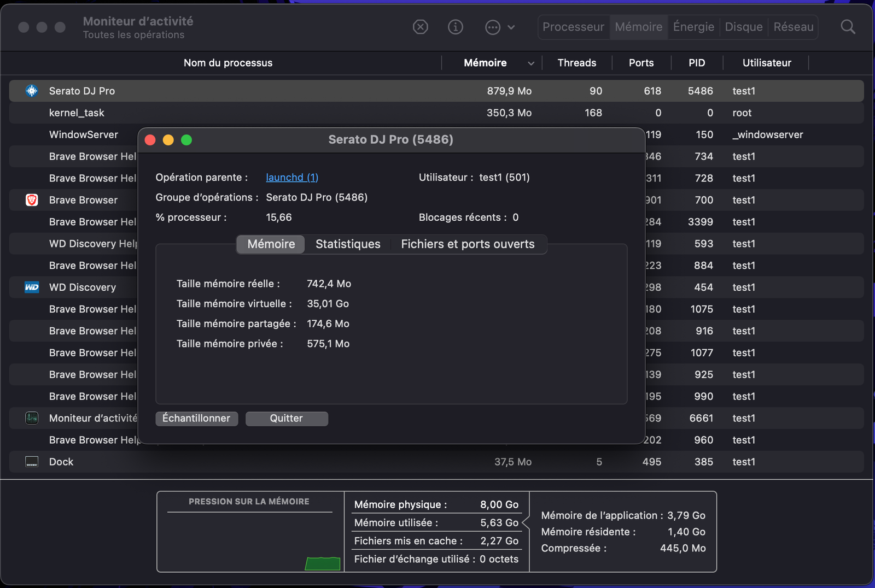Click the Dock process icon
The width and height of the screenshot is (875, 588).
point(32,462)
